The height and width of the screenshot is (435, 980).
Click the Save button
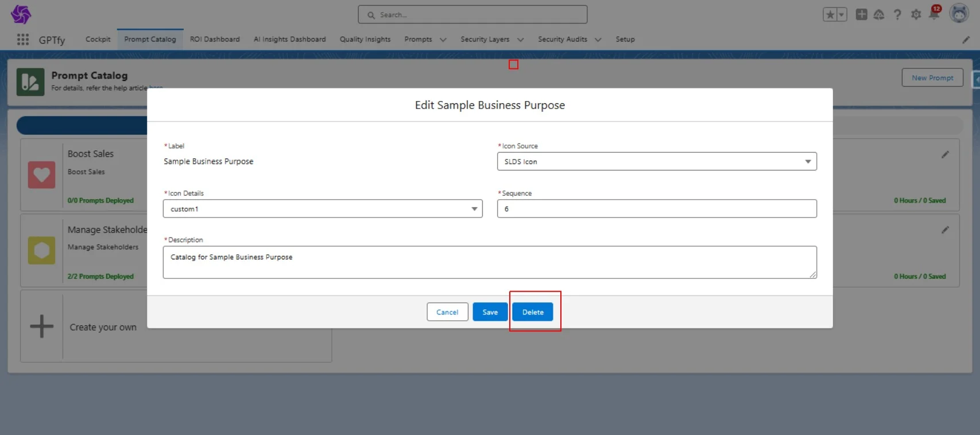pos(490,312)
